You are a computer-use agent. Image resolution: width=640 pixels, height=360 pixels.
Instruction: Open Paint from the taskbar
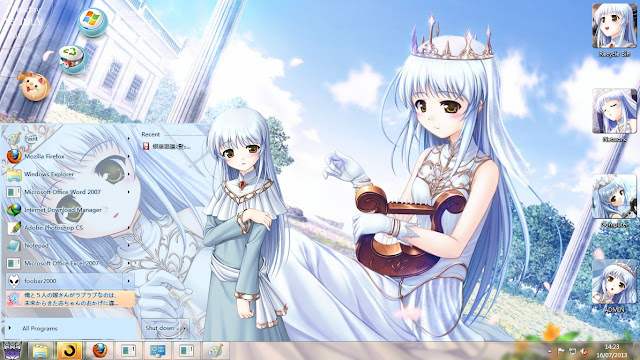pos(215,351)
